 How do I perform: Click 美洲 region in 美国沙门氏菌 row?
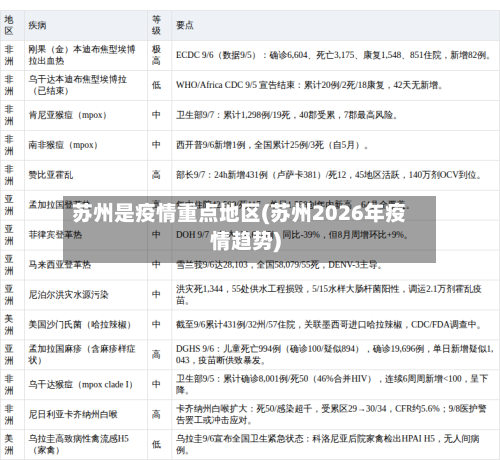point(9,325)
